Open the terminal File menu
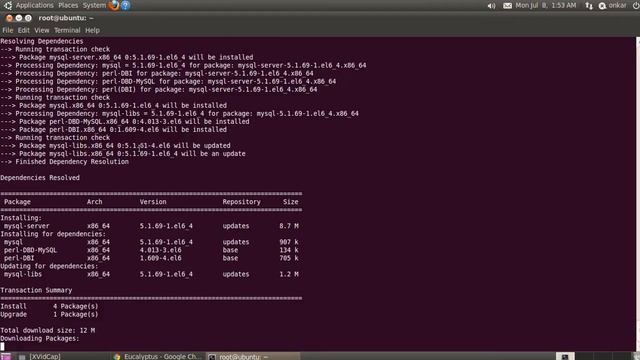Screen dimensions: 640x360 tap(8, 30)
